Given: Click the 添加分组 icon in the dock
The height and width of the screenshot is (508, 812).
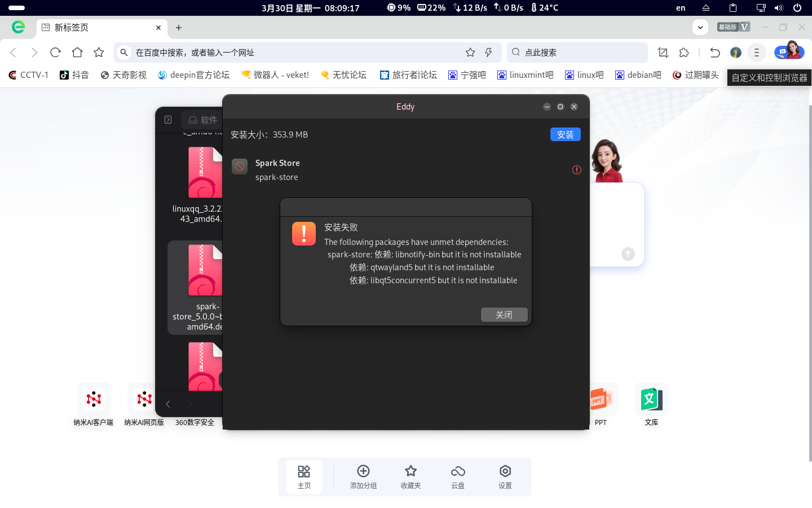Looking at the screenshot, I should pyautogui.click(x=363, y=470).
